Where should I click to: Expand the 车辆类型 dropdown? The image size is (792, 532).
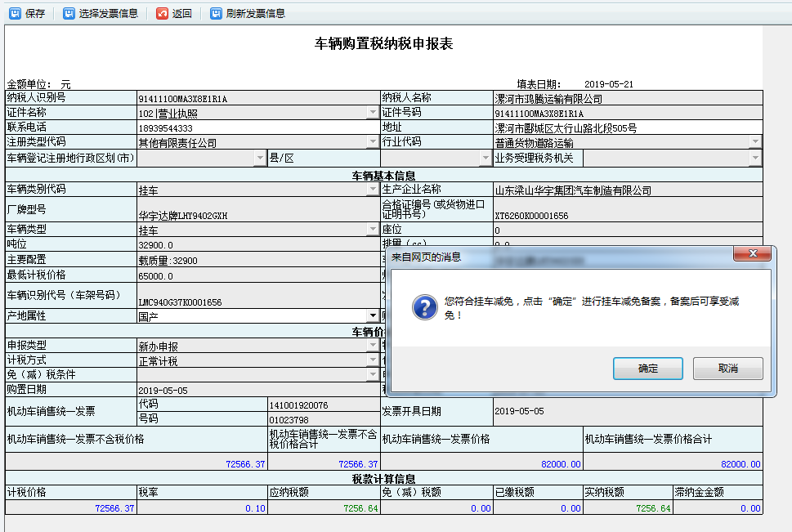tap(372, 229)
